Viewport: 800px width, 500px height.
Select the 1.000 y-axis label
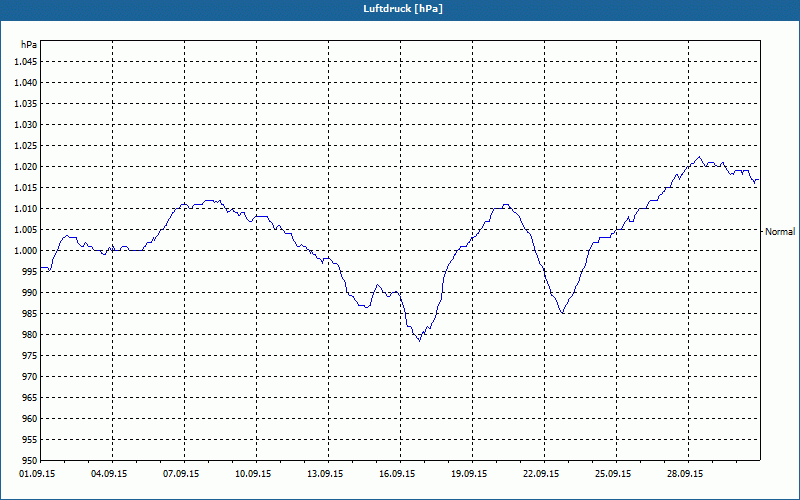pyautogui.click(x=26, y=251)
